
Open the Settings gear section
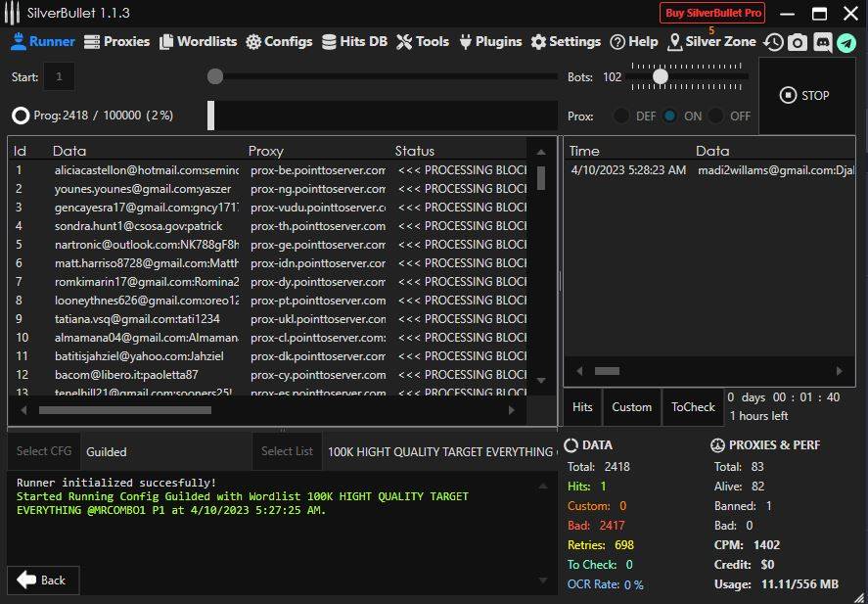pos(566,42)
